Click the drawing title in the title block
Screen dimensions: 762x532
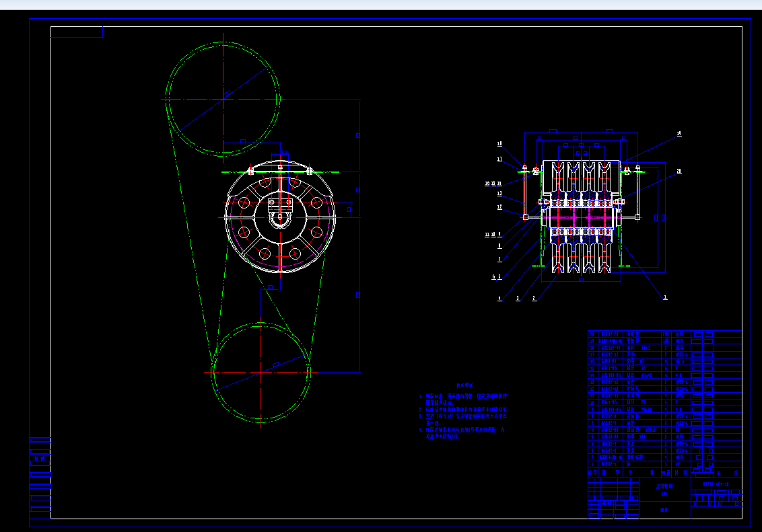coord(664,486)
